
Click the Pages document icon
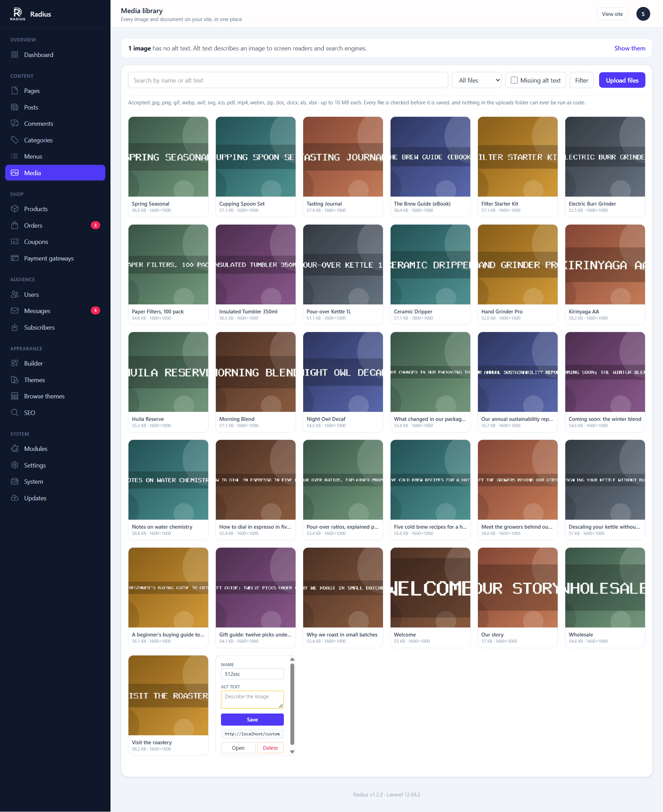(15, 91)
